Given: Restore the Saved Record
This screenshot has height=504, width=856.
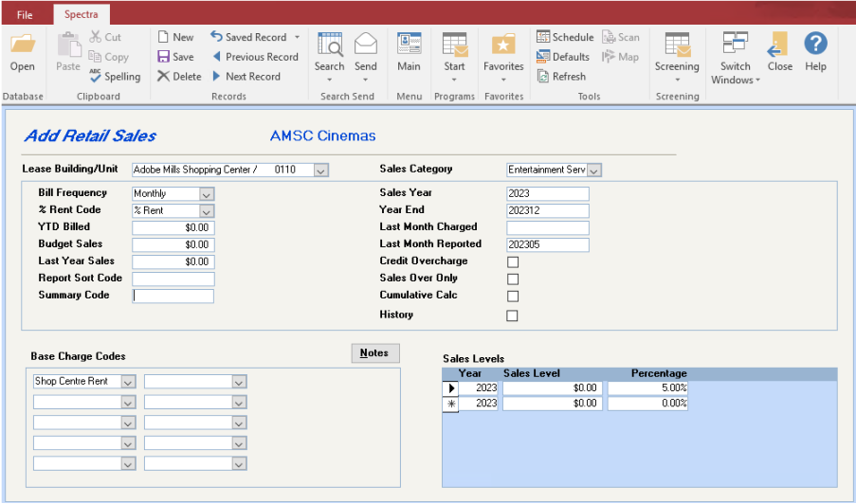Looking at the screenshot, I should pos(248,37).
